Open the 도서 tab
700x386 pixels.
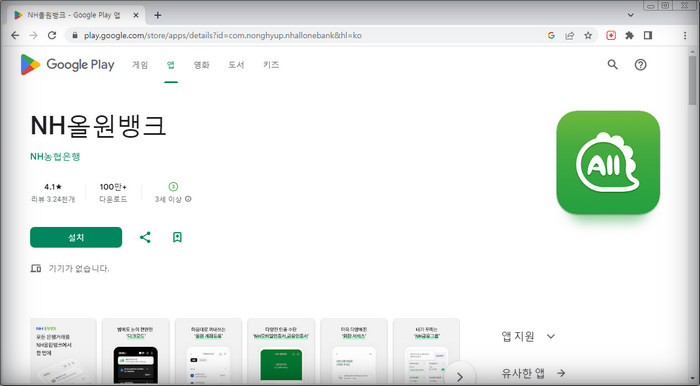click(236, 65)
